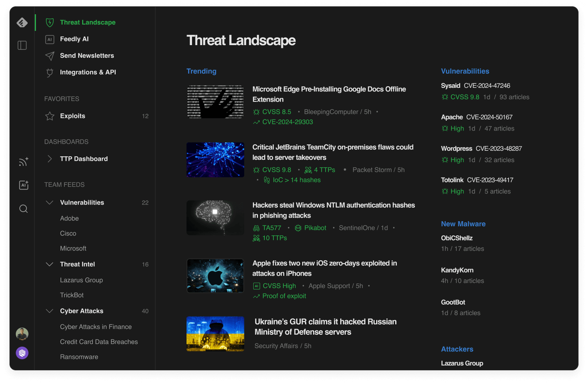Screen dimensions: 588x383
Task: Collapse the Cyber Attacks feed chevron
Action: (49, 311)
